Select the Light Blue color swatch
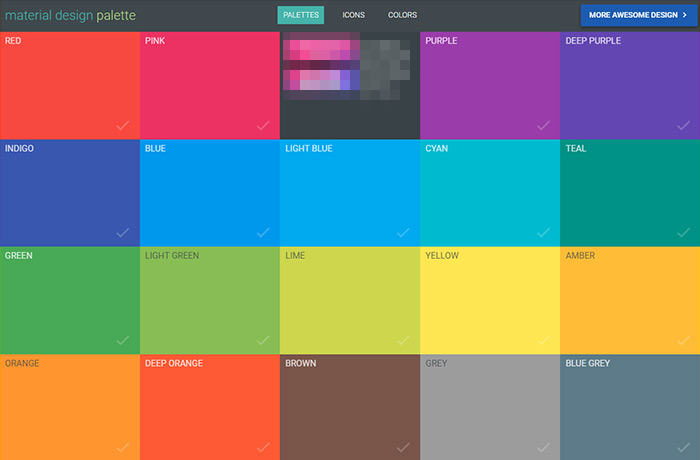 tap(350, 193)
